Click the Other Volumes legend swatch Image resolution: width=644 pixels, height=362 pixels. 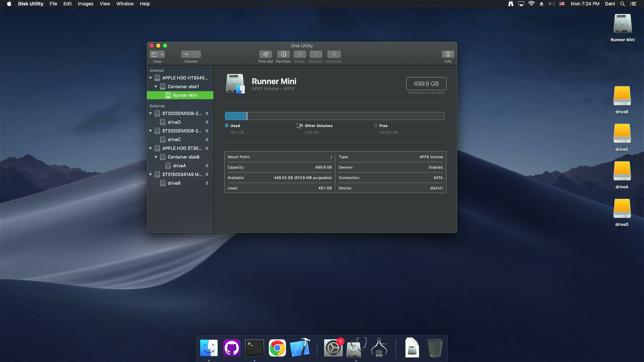point(301,125)
